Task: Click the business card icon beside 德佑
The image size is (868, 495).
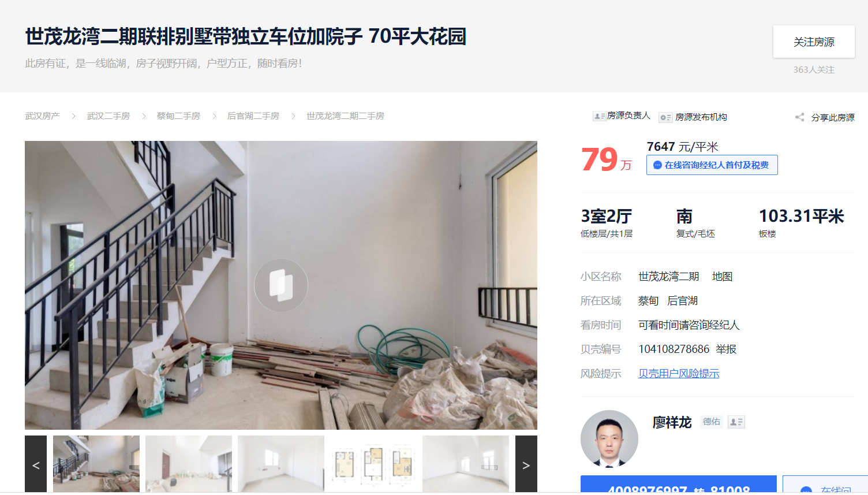Action: tap(736, 422)
